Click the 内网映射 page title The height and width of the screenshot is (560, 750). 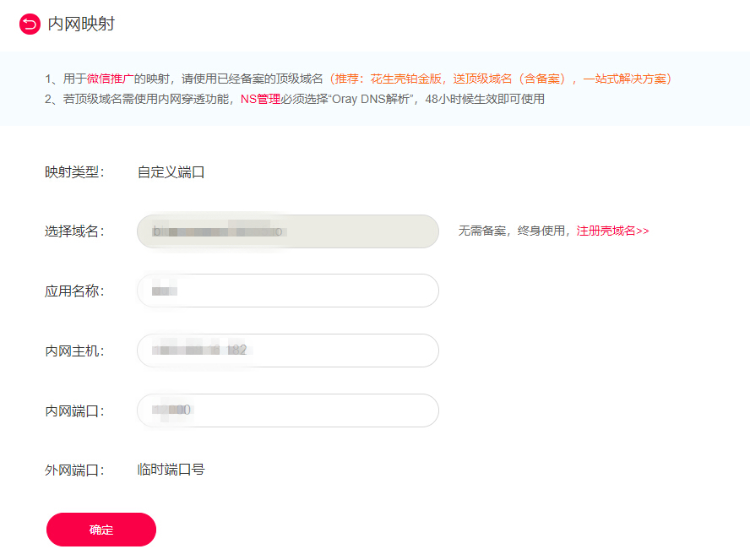(81, 24)
